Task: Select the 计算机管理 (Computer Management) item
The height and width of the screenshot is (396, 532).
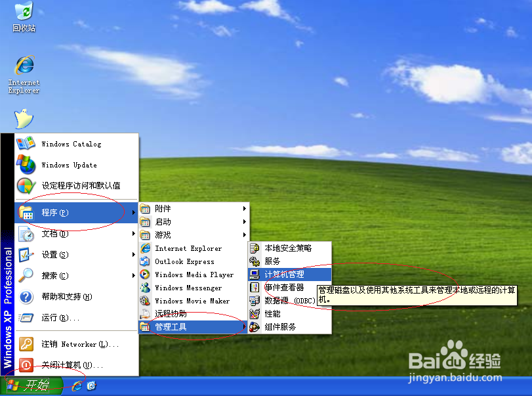Action: point(289,274)
